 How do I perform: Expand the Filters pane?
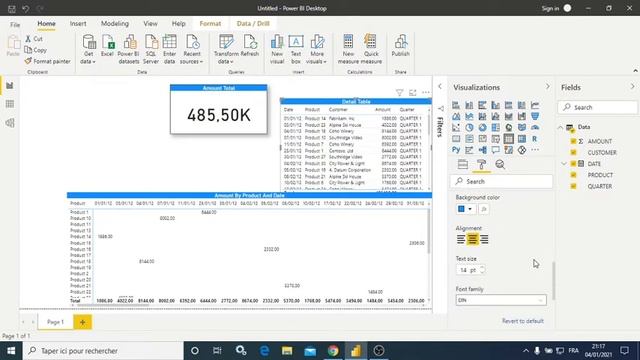click(440, 87)
